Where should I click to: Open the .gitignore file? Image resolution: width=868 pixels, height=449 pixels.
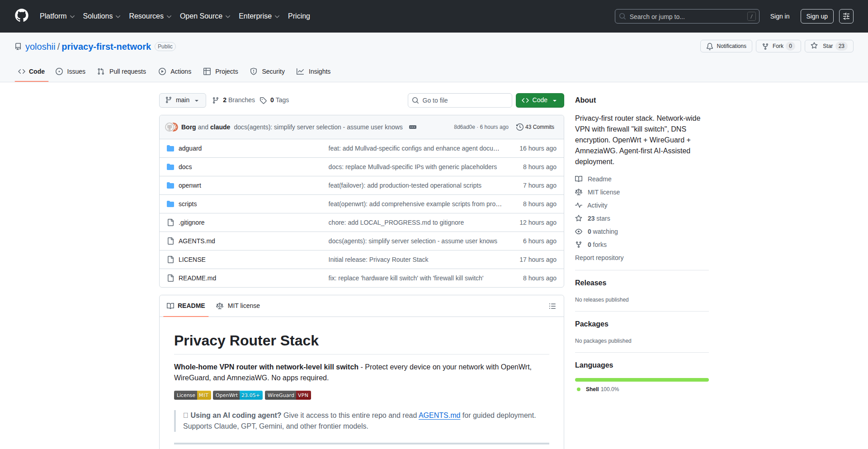click(x=191, y=222)
